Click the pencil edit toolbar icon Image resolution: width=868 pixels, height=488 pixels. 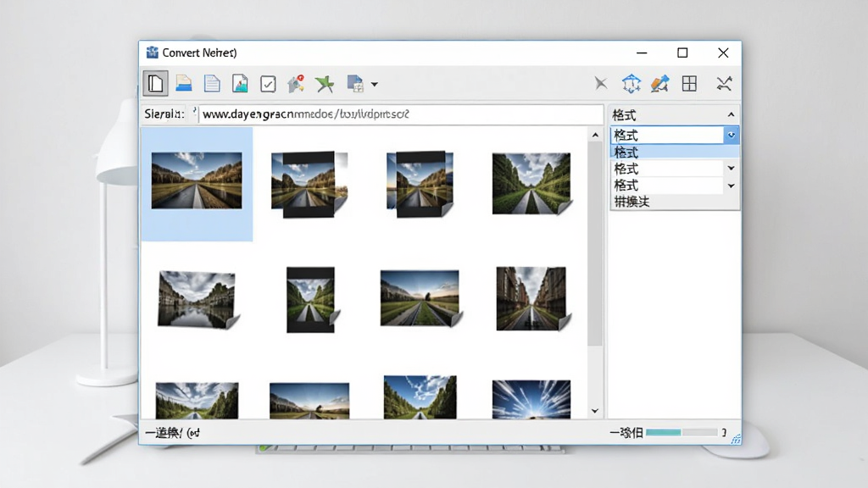[x=659, y=84]
